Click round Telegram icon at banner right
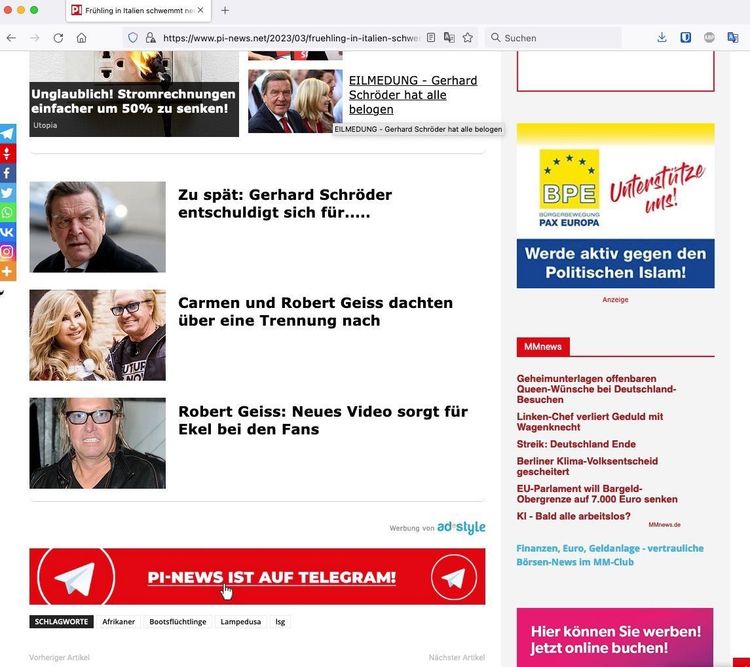750x667 pixels. (453, 578)
